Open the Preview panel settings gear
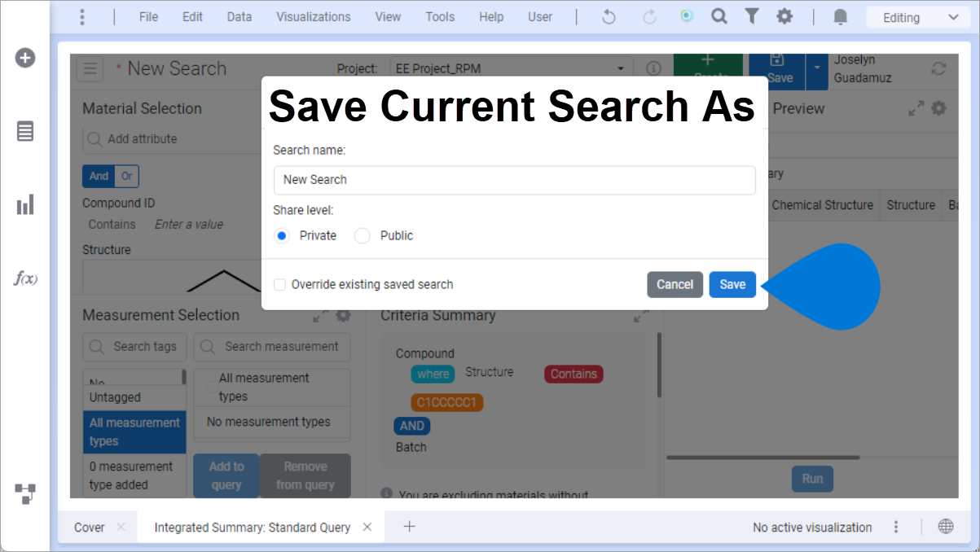The width and height of the screenshot is (980, 552). (938, 107)
